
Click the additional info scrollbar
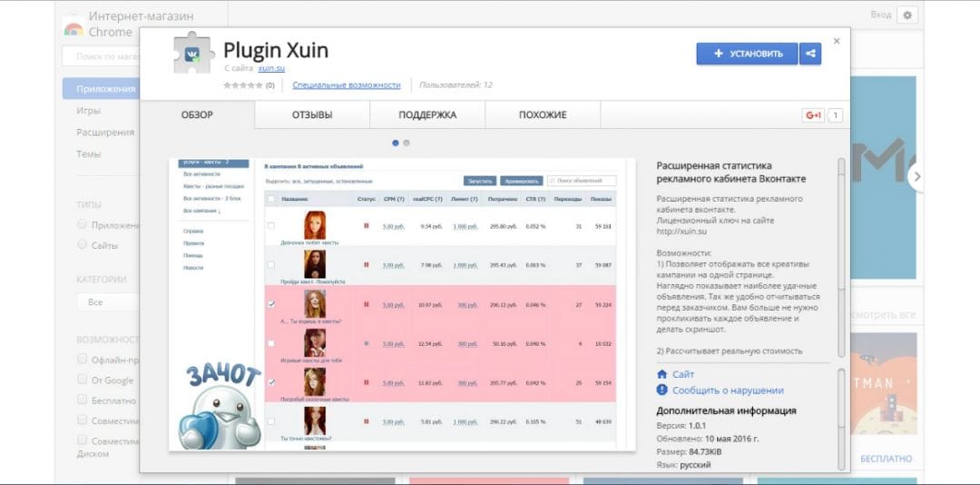pyautogui.click(x=841, y=420)
